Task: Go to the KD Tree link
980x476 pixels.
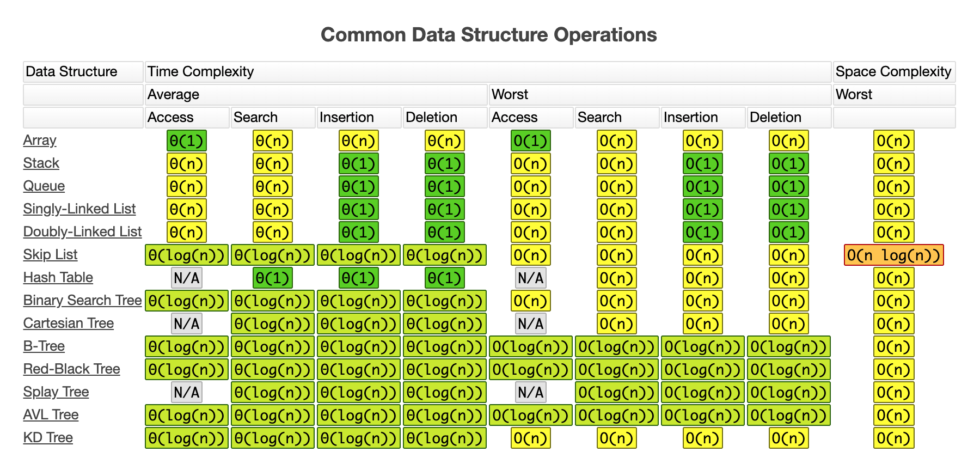Action: [48, 438]
